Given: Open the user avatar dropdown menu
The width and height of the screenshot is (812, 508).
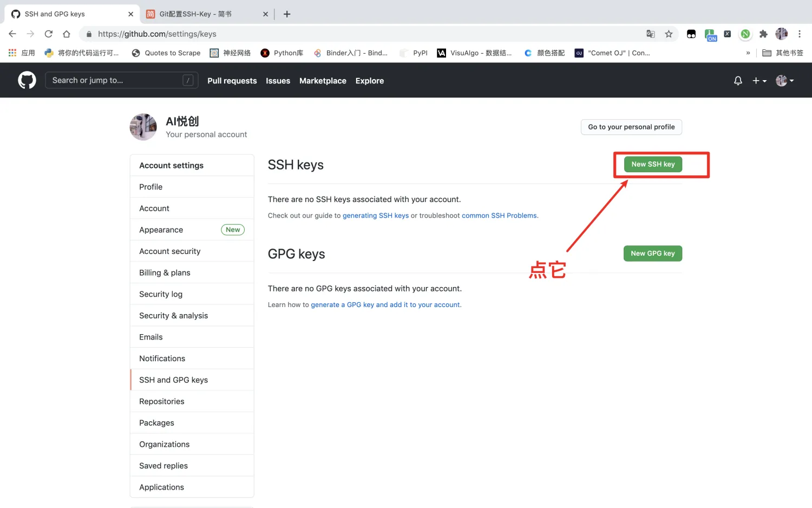Looking at the screenshot, I should tap(785, 81).
